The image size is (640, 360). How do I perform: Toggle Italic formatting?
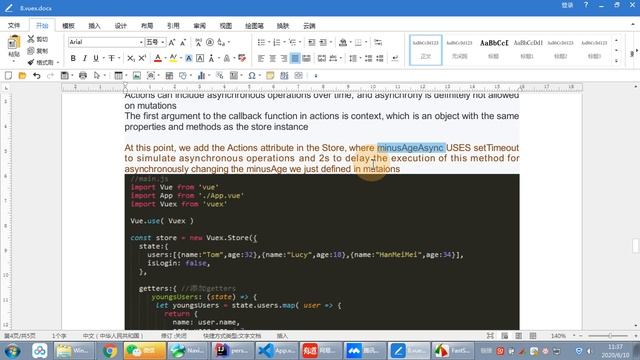point(84,58)
